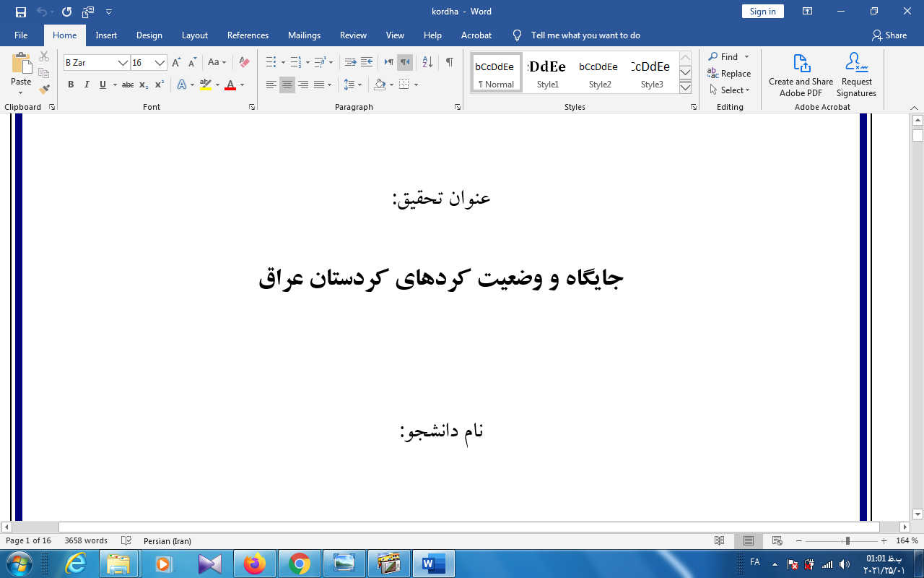Viewport: 924px width, 578px height.
Task: Expand the font size dropdown
Action: (x=160, y=63)
